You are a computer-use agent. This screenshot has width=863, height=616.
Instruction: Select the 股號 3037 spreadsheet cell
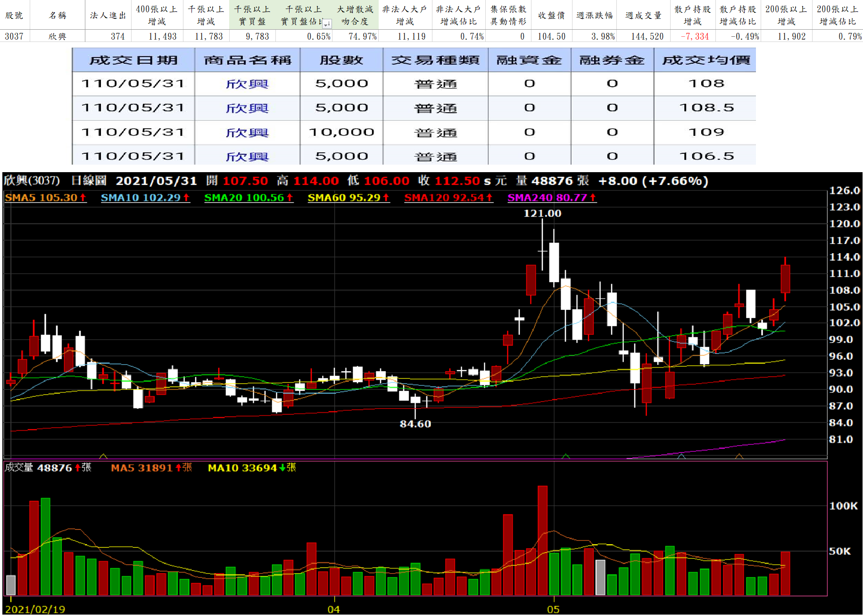(x=14, y=36)
